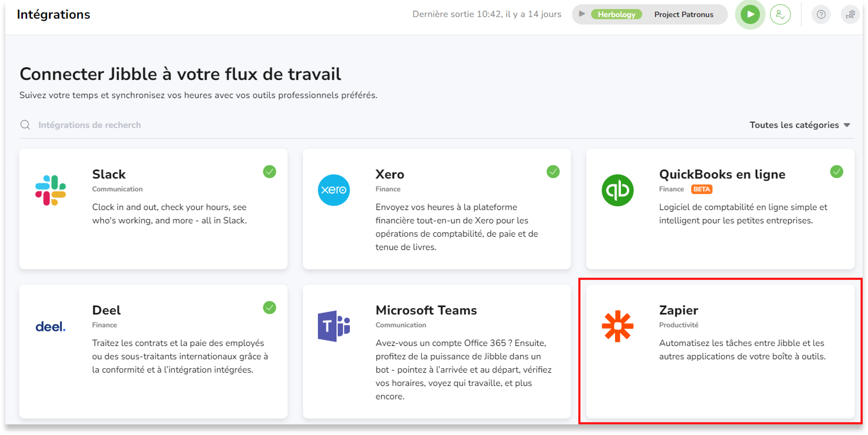Click the Communication label under Microsoft Teams
Image resolution: width=868 pixels, height=435 pixels.
tap(401, 325)
